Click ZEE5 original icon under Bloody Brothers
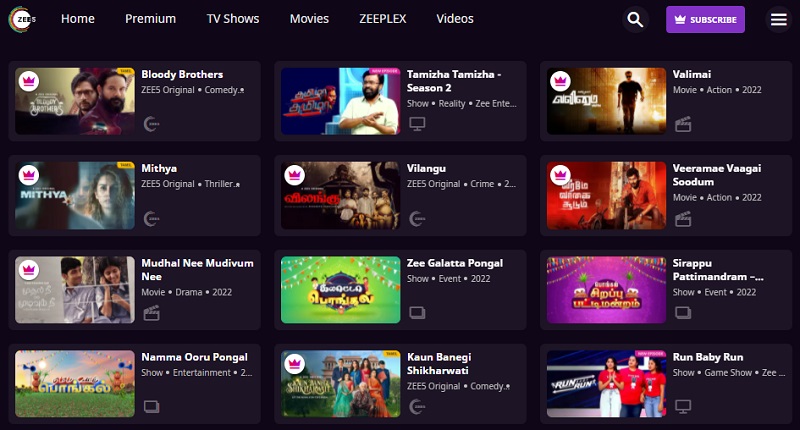 [x=151, y=124]
